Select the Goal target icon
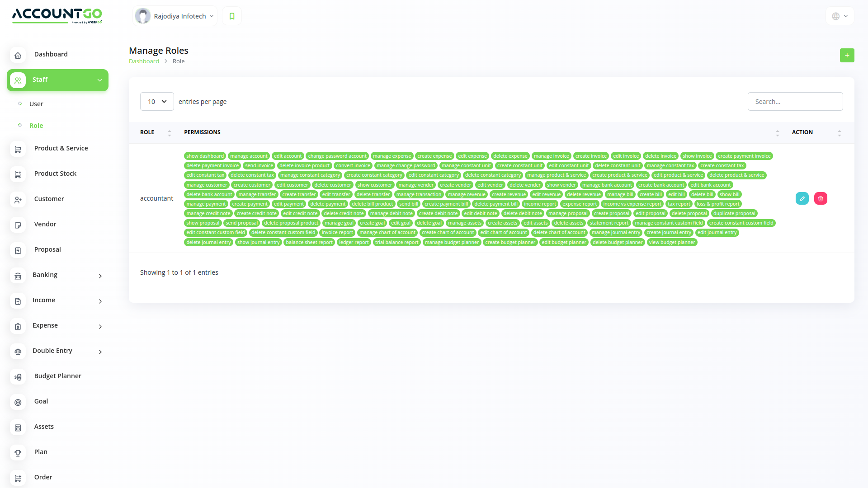This screenshot has width=868, height=488. point(18,402)
